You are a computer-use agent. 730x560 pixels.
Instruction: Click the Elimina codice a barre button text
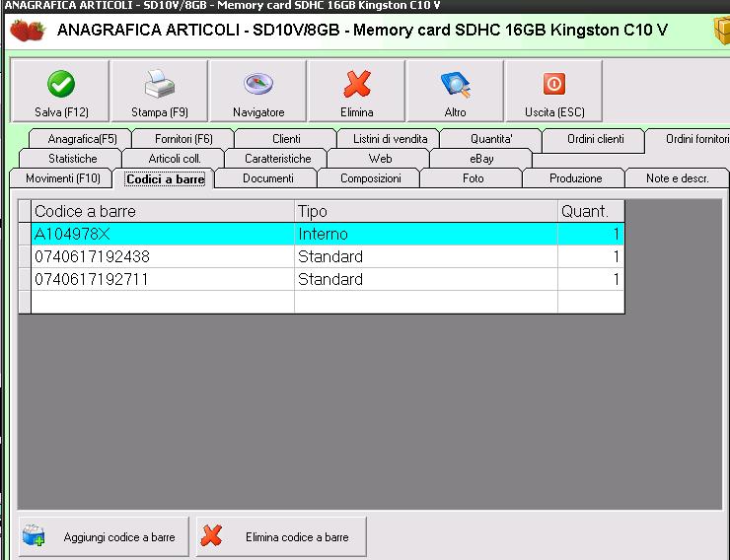(x=297, y=537)
